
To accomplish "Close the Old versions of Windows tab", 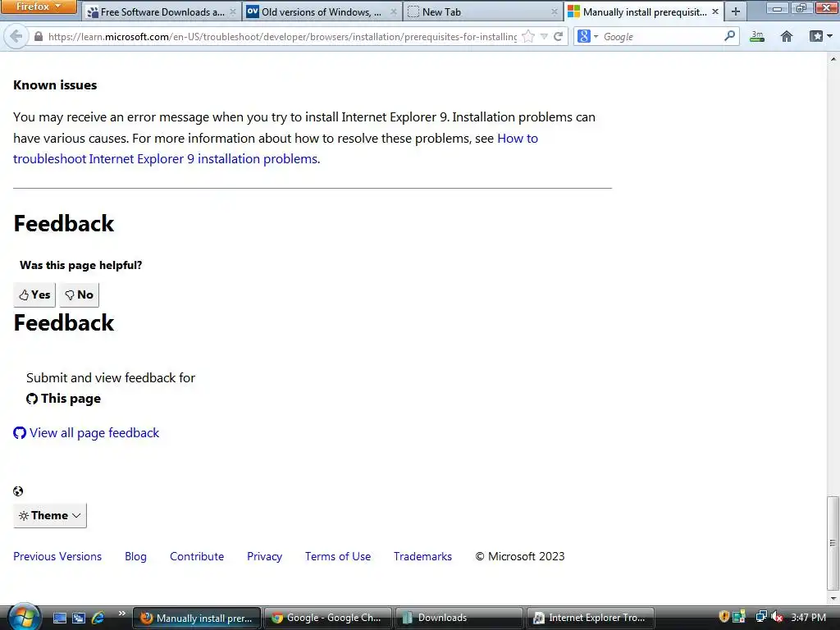I will (393, 11).
